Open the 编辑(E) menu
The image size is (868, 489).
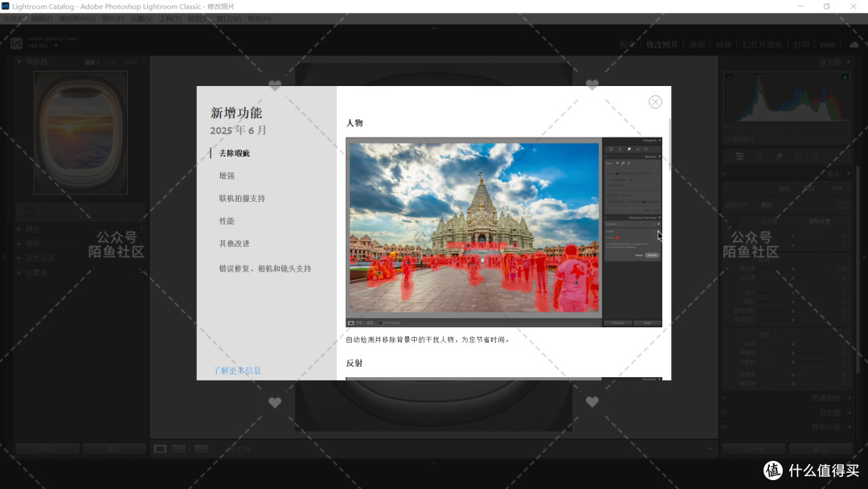42,18
